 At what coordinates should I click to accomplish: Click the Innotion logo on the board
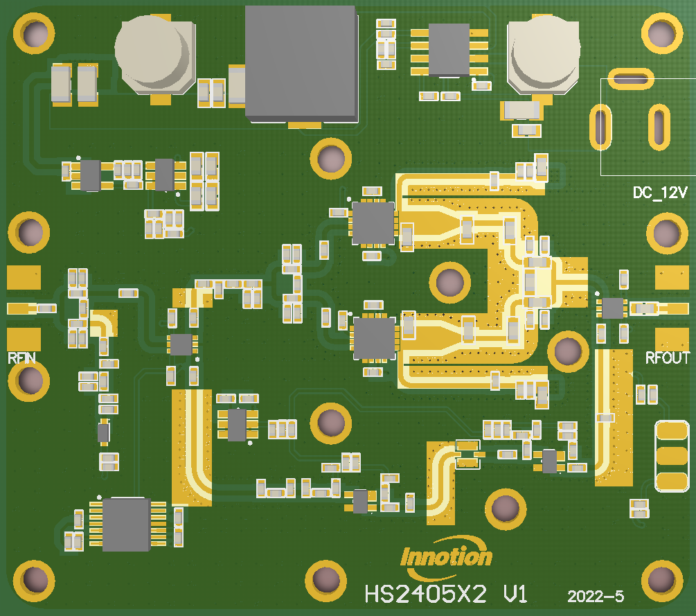(446, 558)
